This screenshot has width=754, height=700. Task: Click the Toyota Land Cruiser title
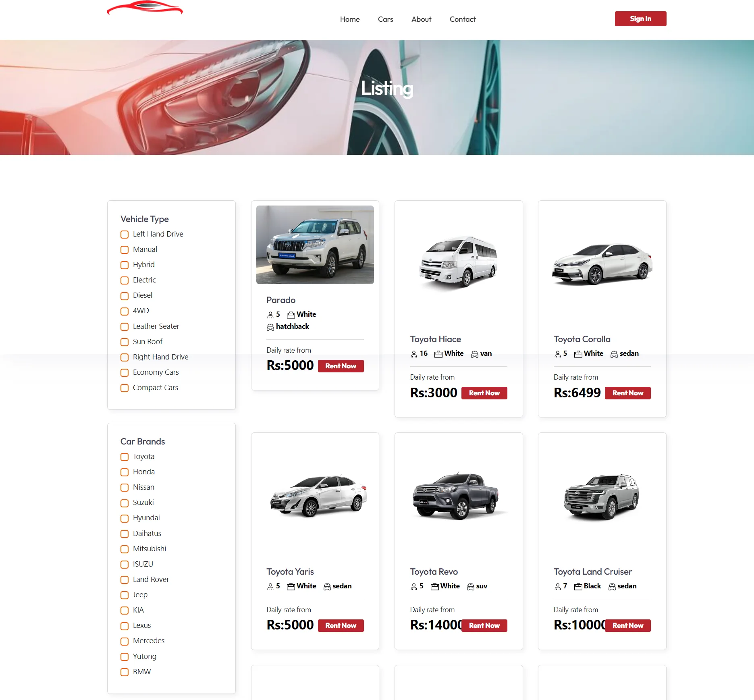[592, 572]
